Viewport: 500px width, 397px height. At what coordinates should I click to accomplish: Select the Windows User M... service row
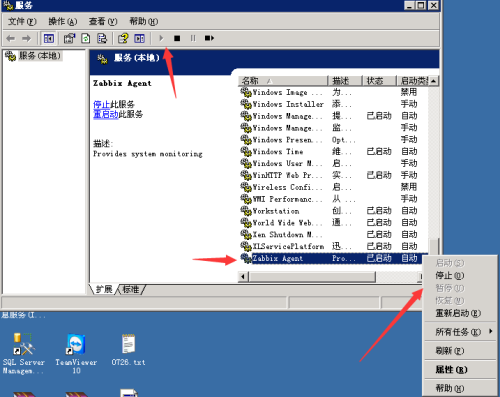pyautogui.click(x=333, y=163)
